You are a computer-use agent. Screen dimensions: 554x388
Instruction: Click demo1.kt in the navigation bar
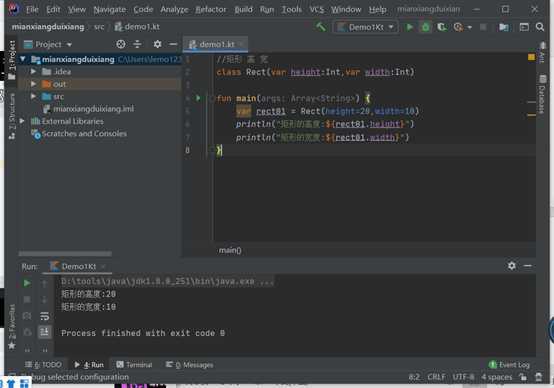[137, 27]
